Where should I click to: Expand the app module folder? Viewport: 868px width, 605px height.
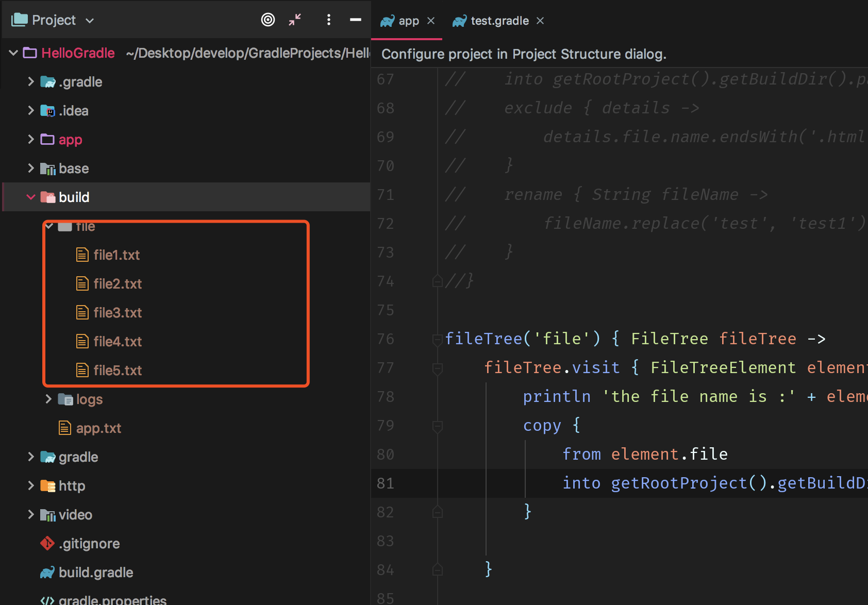pos(31,139)
